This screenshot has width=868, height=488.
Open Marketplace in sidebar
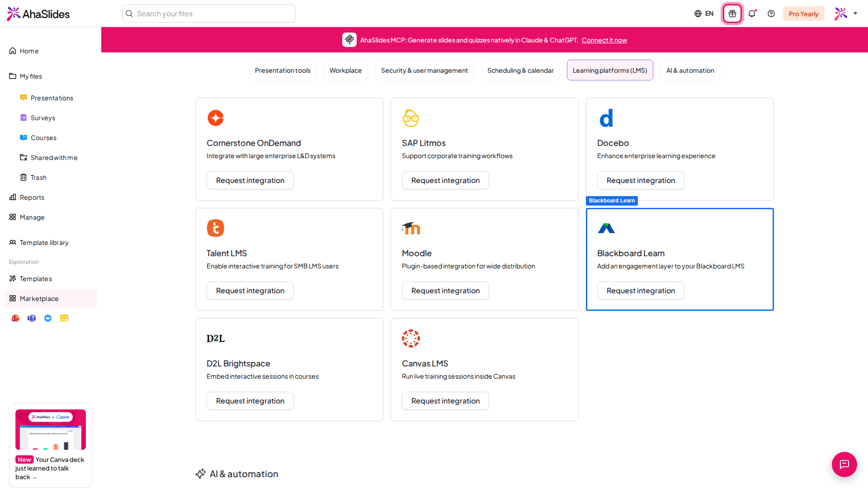tap(51, 298)
